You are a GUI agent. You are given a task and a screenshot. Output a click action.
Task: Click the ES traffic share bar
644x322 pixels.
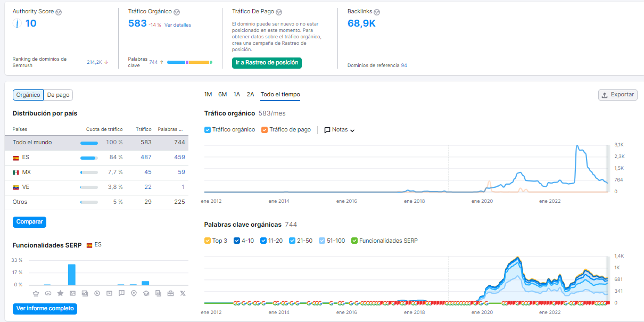pyautogui.click(x=89, y=158)
